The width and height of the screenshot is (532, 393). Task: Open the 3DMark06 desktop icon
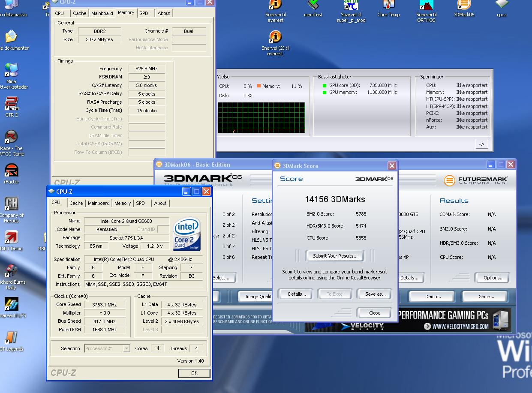tap(464, 5)
